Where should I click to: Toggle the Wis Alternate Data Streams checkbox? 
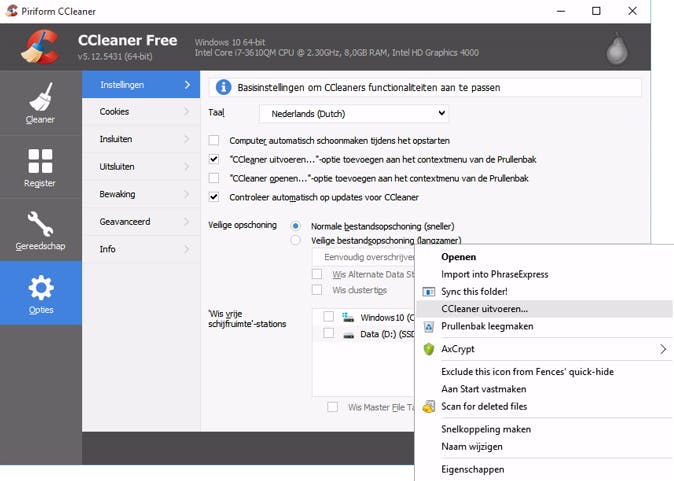coord(317,274)
